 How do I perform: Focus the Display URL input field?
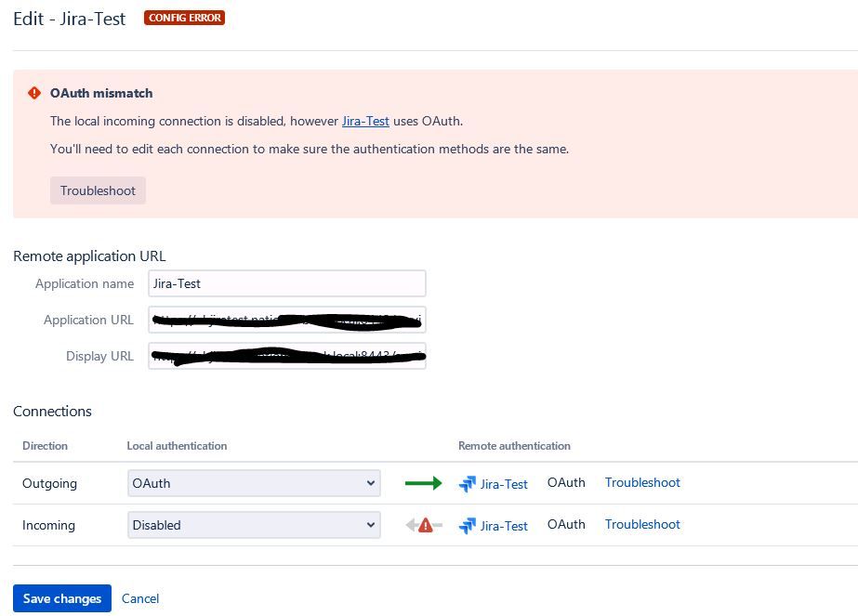tap(286, 356)
